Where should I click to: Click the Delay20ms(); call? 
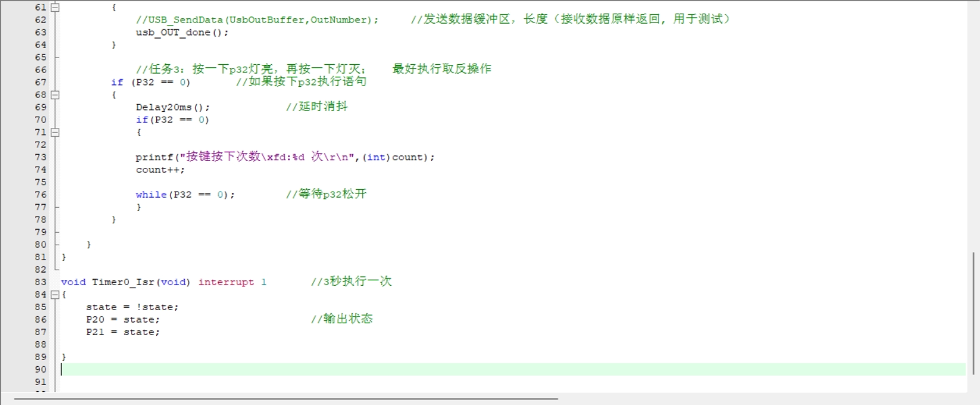[x=173, y=107]
